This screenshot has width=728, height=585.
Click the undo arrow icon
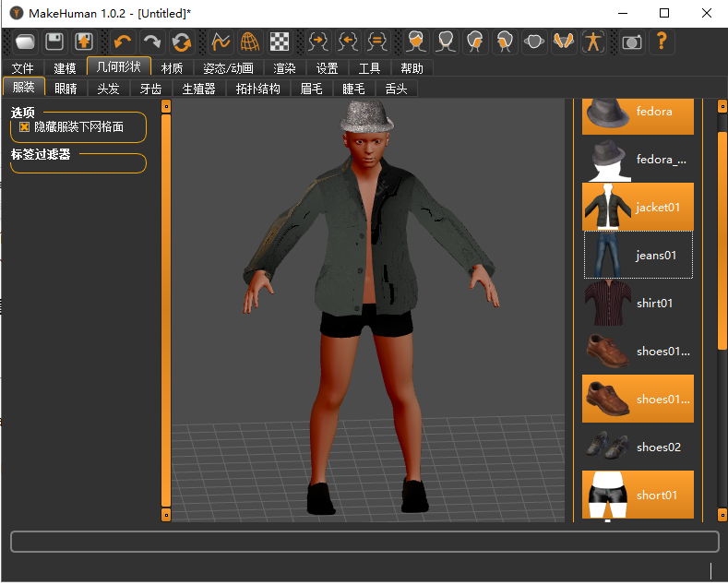(x=122, y=42)
